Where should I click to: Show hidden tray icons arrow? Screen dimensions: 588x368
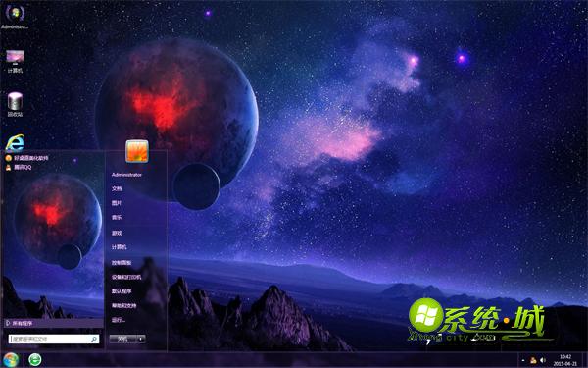click(523, 361)
